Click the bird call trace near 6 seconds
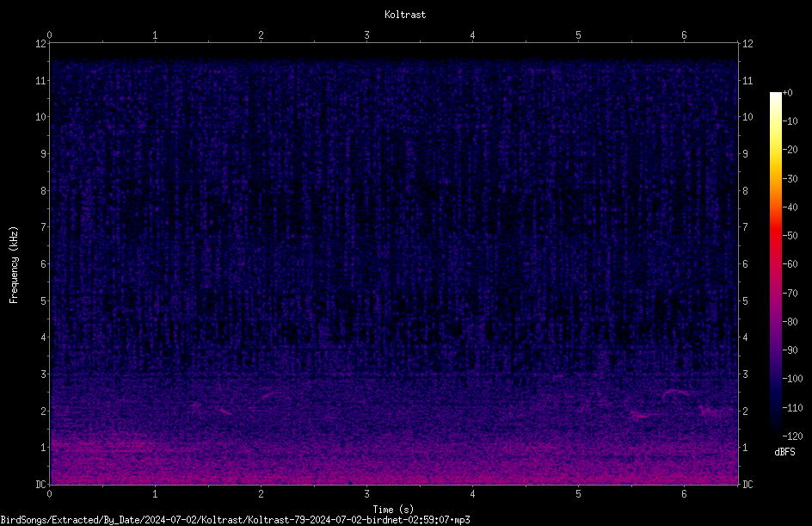Viewport: 812px width, 526px height. click(x=676, y=393)
